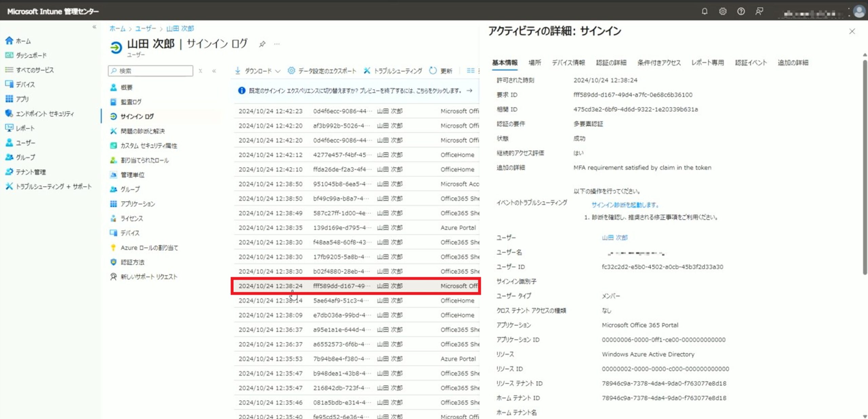This screenshot has width=868, height=419.
Task: Open the feedback person icon in header
Action: (759, 11)
